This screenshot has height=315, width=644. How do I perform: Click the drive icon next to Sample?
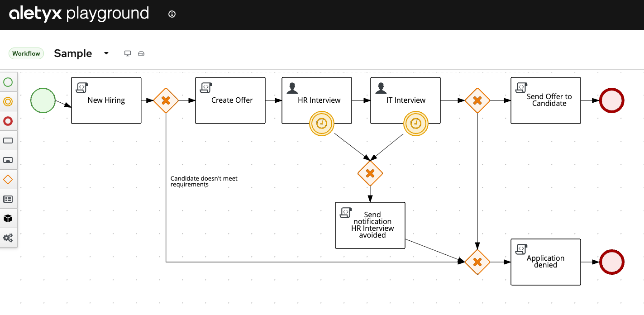click(x=141, y=53)
